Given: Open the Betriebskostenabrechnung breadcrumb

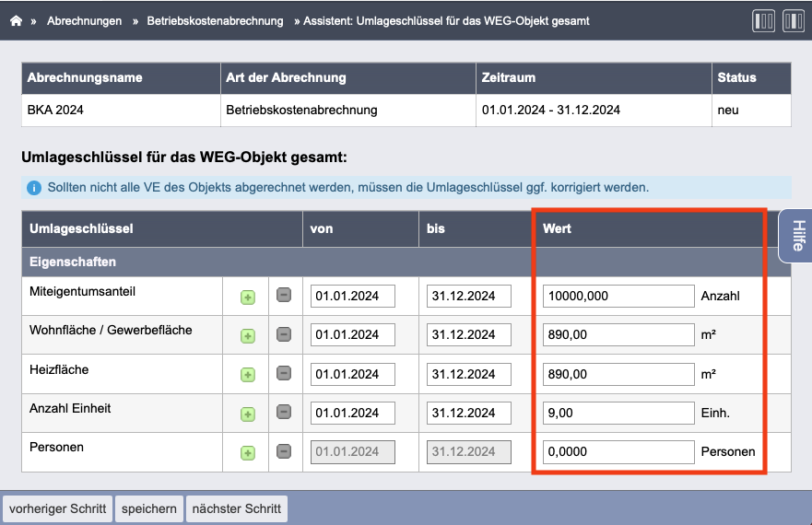Looking at the screenshot, I should pos(215,21).
